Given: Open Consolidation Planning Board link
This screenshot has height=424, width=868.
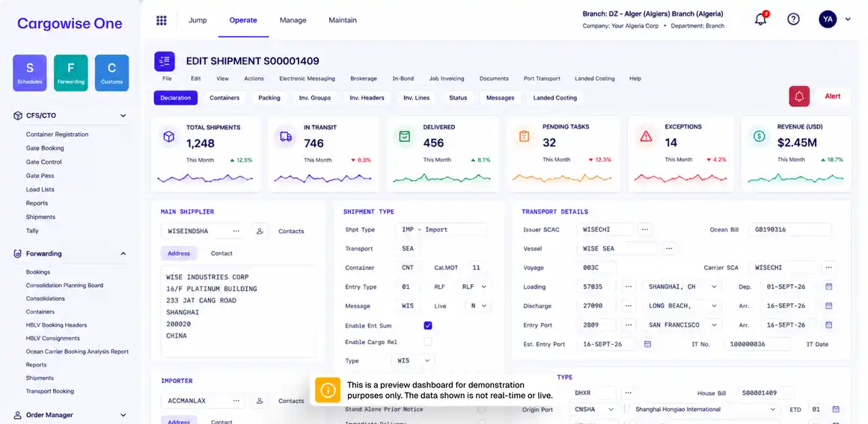Looking at the screenshot, I should click(x=64, y=285).
